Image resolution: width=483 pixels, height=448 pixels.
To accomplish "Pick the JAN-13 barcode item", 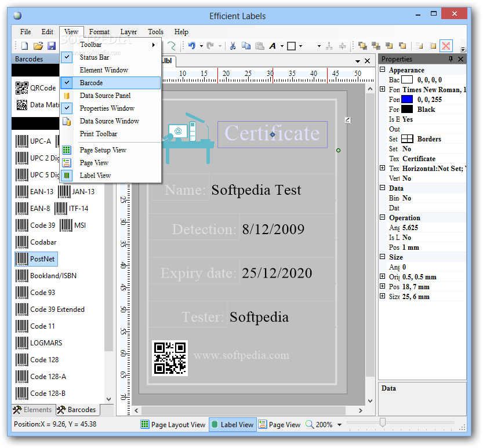I will [77, 192].
